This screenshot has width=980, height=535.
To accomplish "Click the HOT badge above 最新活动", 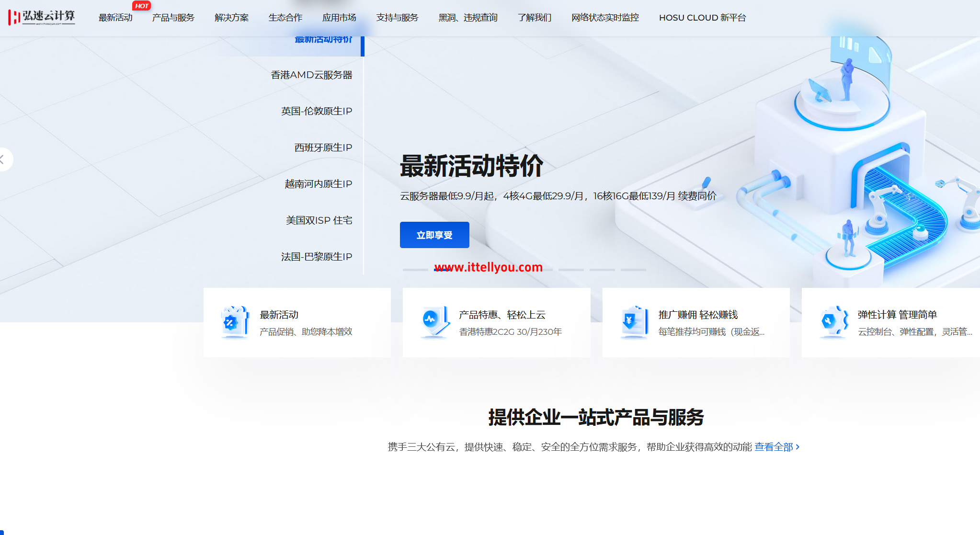I will [x=141, y=6].
